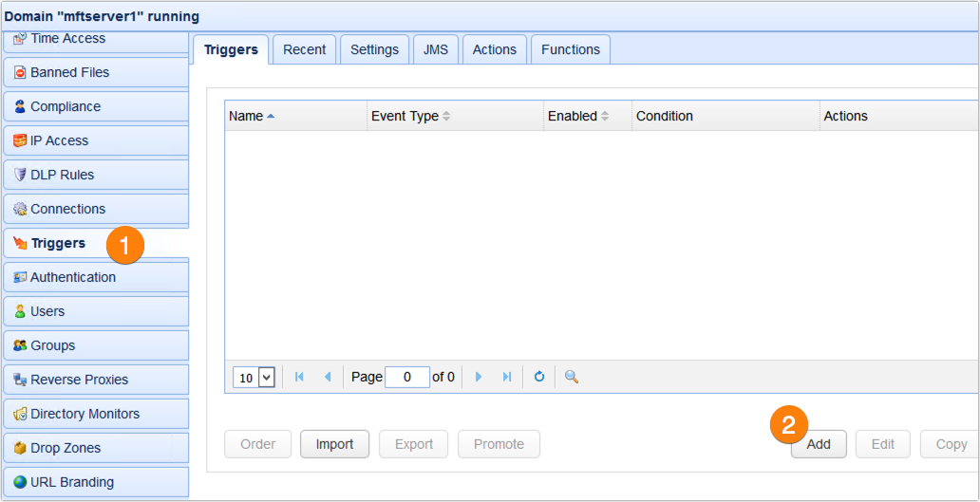Image resolution: width=980 pixels, height=502 pixels.
Task: Sort by Enabled column arrows
Action: coord(604,116)
